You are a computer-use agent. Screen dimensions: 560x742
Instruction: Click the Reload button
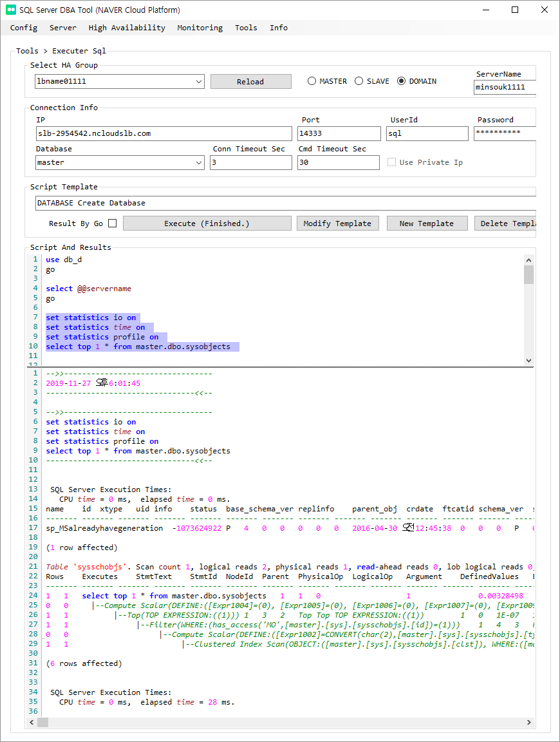[x=250, y=81]
